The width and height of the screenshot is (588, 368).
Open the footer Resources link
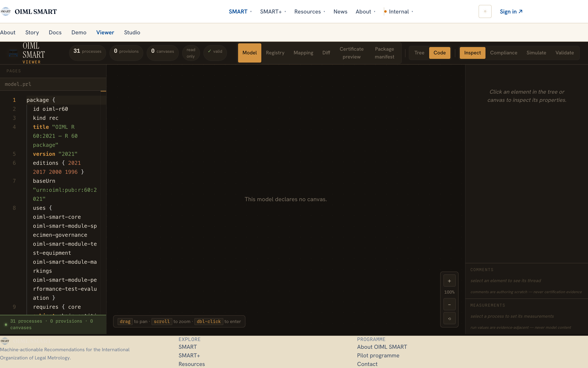(192, 364)
